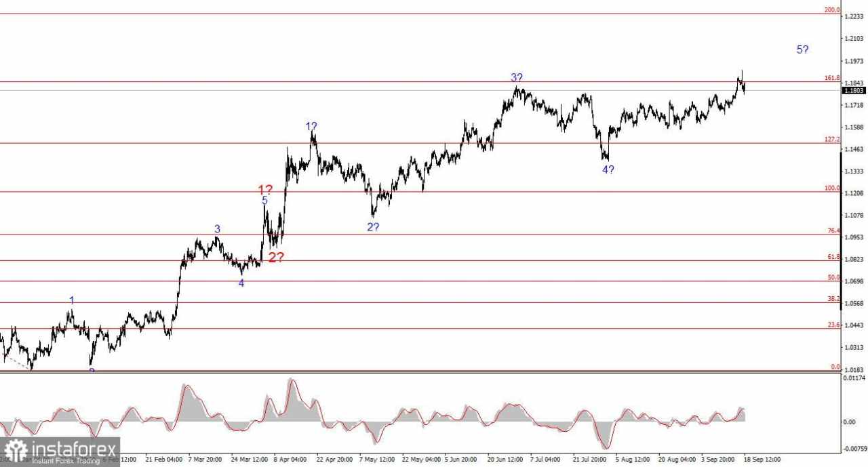Select the blue 5? wave label
868x467 pixels.
(803, 49)
